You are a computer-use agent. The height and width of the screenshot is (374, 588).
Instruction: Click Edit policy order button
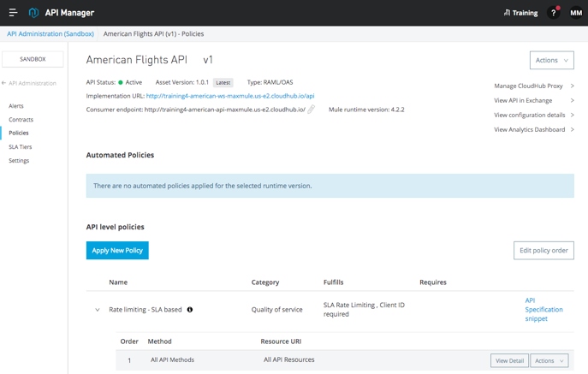point(543,250)
